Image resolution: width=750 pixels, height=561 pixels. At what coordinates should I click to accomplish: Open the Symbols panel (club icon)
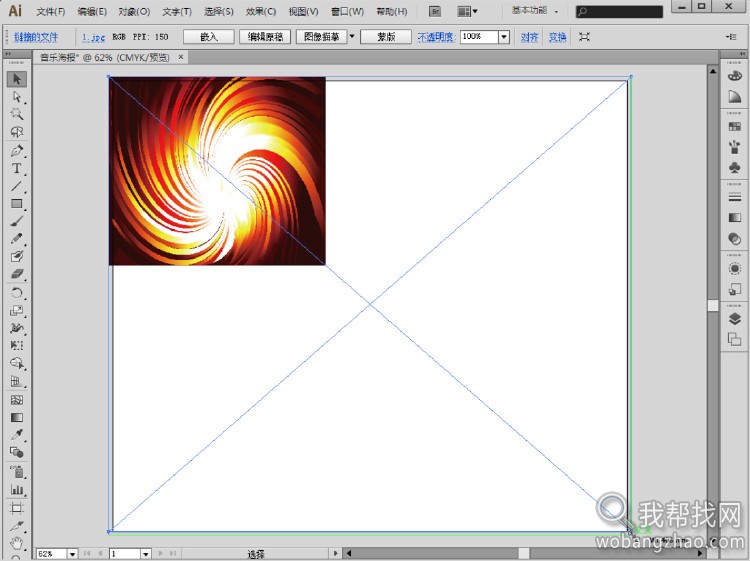(x=734, y=167)
